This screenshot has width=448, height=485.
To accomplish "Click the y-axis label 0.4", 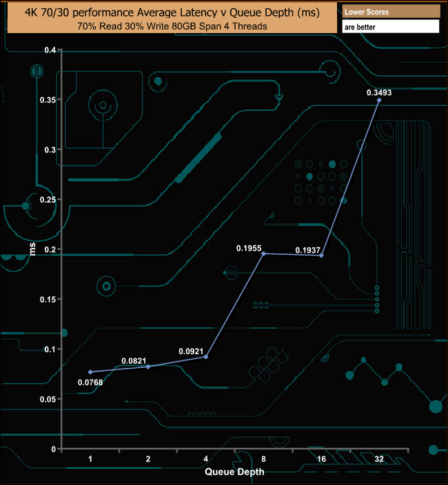I will 50,50.
